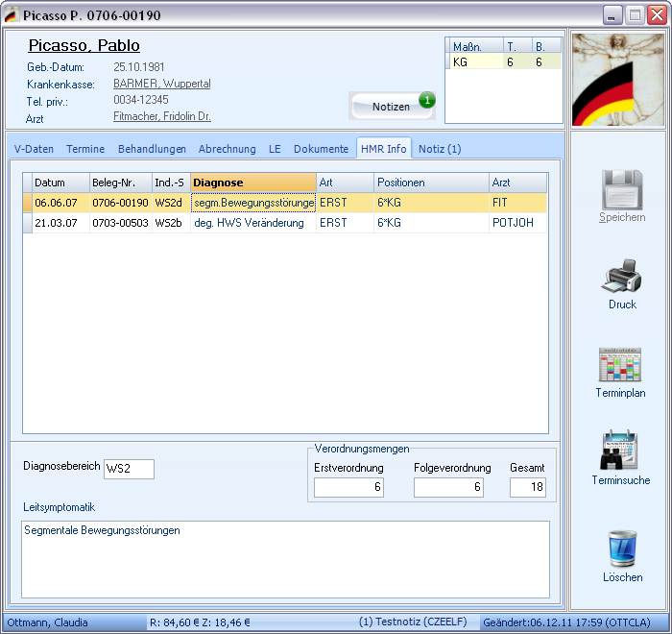Image resolution: width=672 pixels, height=634 pixels.
Task: Click the Speichern floppy disk icon
Action: click(x=622, y=189)
